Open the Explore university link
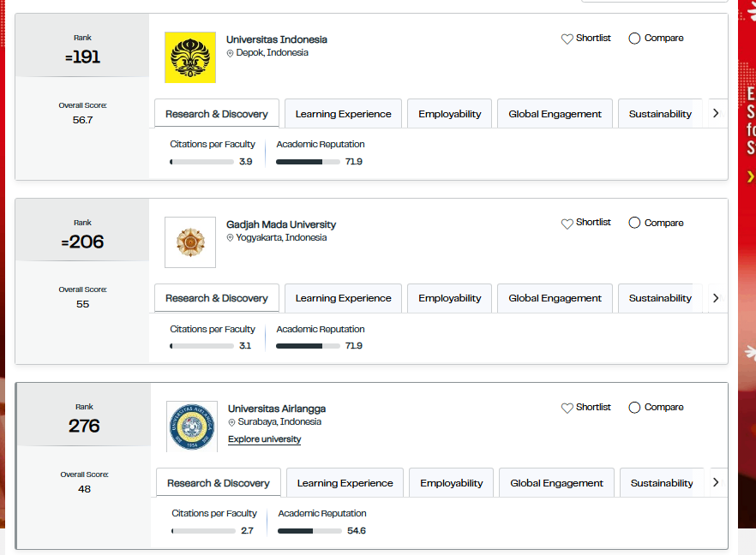 264,439
